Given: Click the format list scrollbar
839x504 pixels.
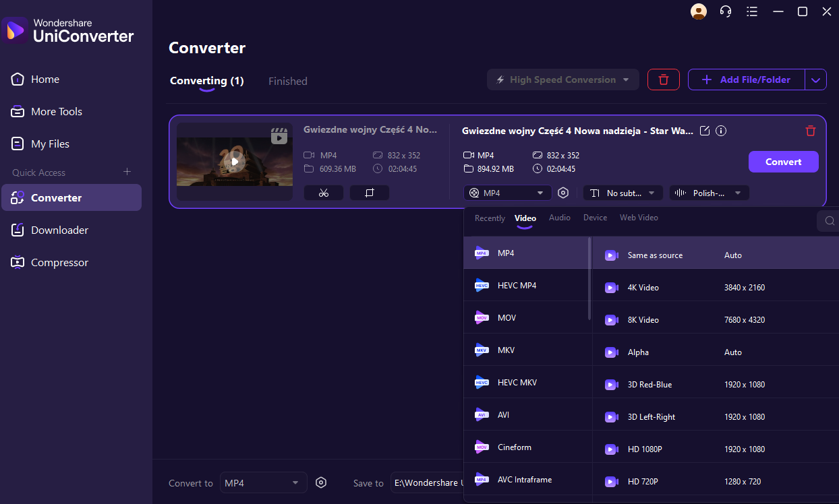Looking at the screenshot, I should tap(590, 278).
